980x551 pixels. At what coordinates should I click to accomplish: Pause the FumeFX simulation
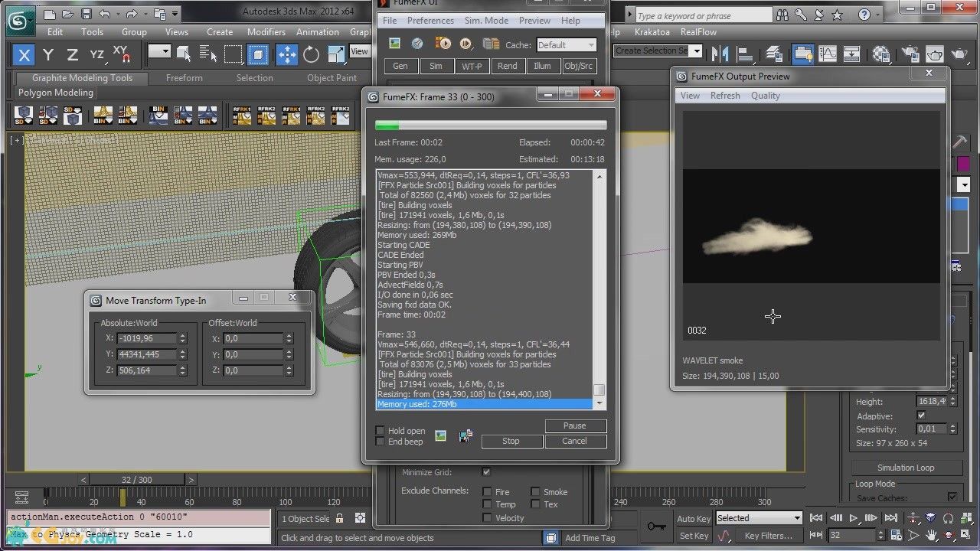(x=575, y=425)
